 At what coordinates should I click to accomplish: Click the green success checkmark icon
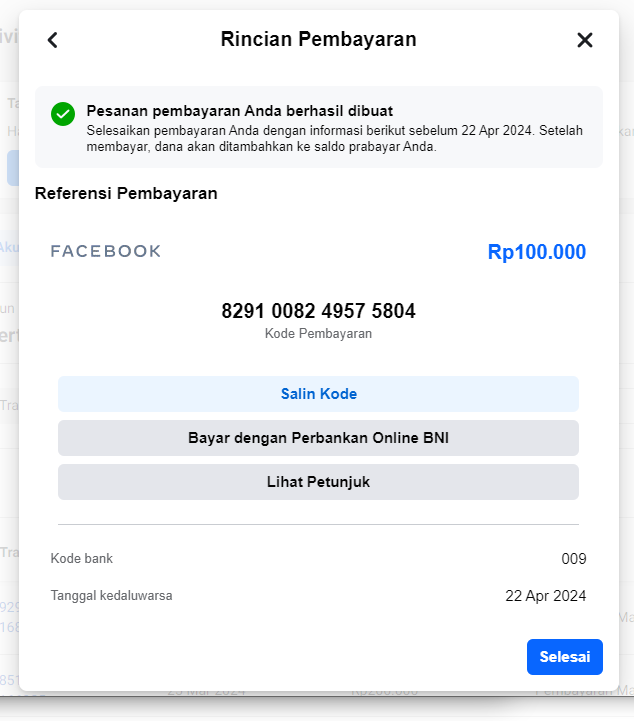click(x=63, y=114)
